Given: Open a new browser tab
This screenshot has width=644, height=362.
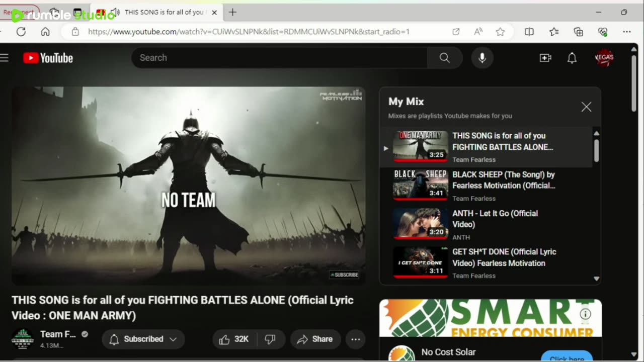Looking at the screenshot, I should (232, 12).
